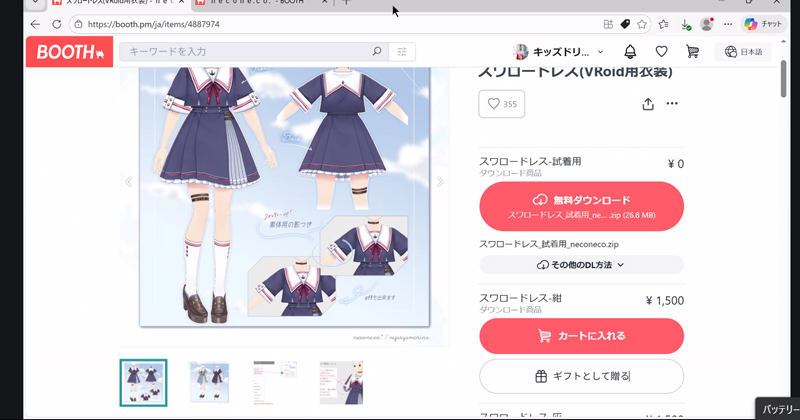Click the ¥ 1,500 price text

664,301
